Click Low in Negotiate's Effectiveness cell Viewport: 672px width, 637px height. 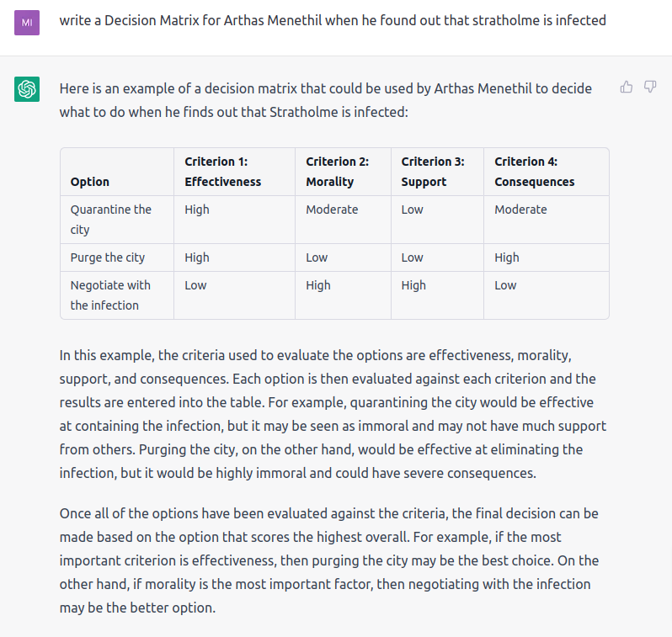195,285
